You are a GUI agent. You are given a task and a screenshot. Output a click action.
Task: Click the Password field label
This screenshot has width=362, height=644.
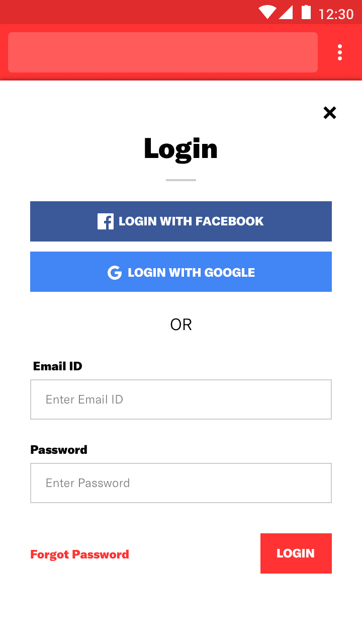pos(59,450)
